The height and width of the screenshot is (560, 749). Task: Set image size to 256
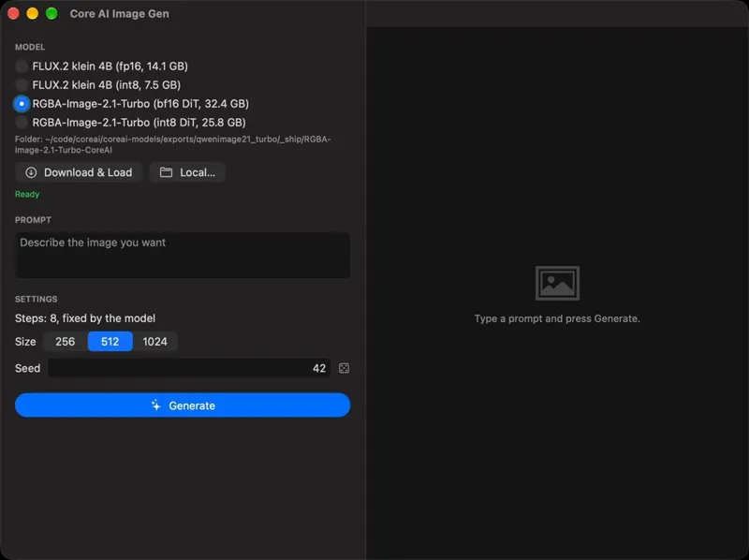[66, 342]
